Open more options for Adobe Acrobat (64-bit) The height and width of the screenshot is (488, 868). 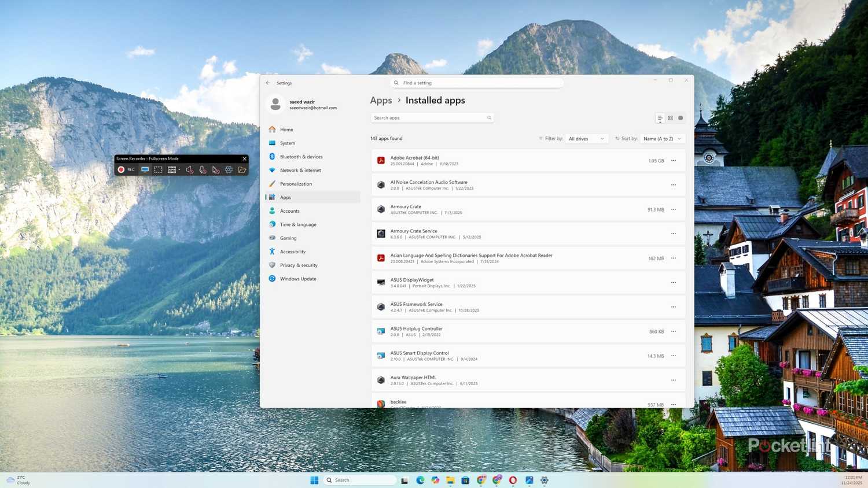pyautogui.click(x=674, y=161)
